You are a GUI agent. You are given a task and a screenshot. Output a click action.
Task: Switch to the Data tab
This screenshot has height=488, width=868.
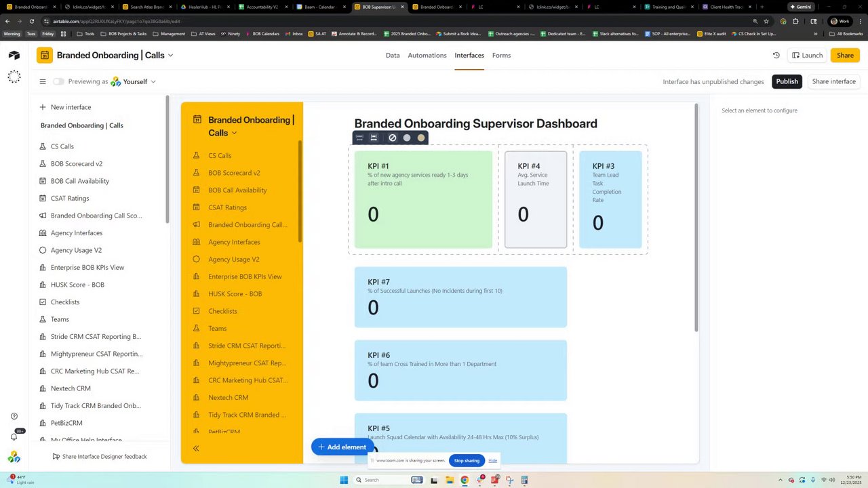pos(393,56)
